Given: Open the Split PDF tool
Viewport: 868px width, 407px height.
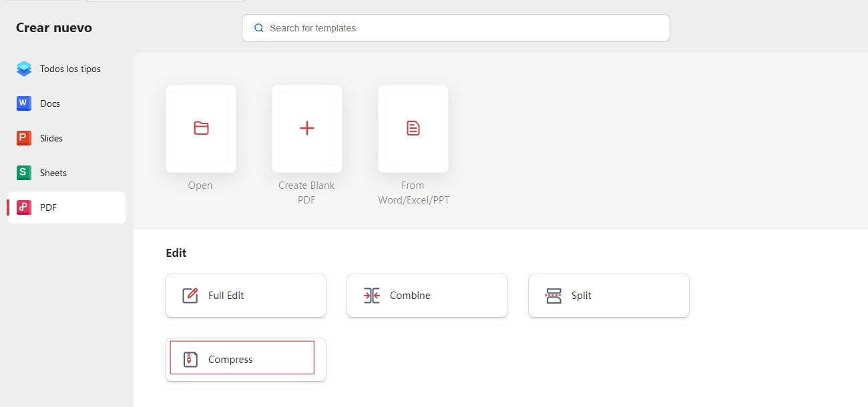Looking at the screenshot, I should (x=609, y=296).
